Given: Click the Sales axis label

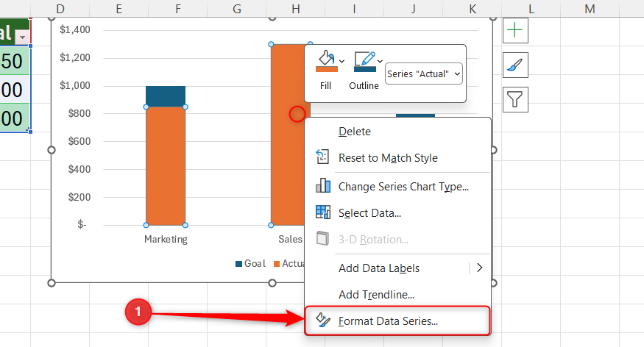Looking at the screenshot, I should [291, 239].
